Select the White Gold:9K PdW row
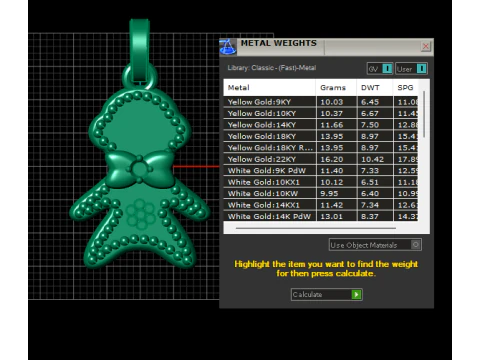 (321, 170)
